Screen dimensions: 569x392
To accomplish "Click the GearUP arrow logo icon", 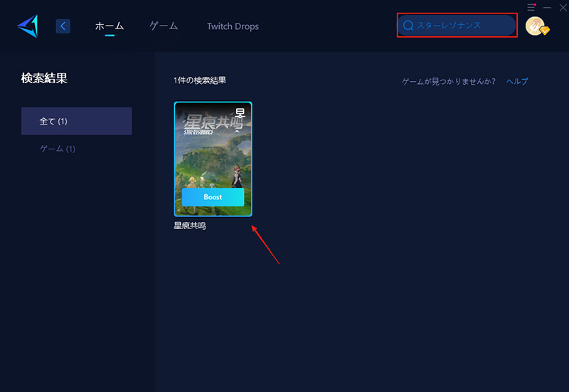I will tap(28, 26).
